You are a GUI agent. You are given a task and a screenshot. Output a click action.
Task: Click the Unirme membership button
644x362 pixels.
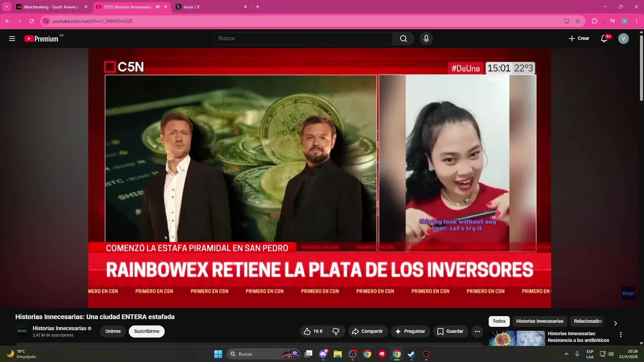click(113, 331)
